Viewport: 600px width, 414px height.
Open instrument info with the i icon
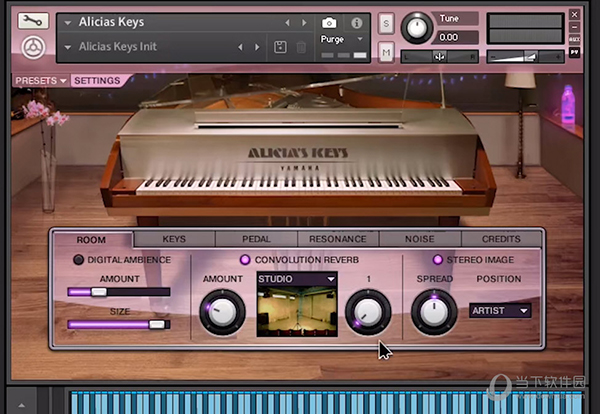(x=357, y=23)
